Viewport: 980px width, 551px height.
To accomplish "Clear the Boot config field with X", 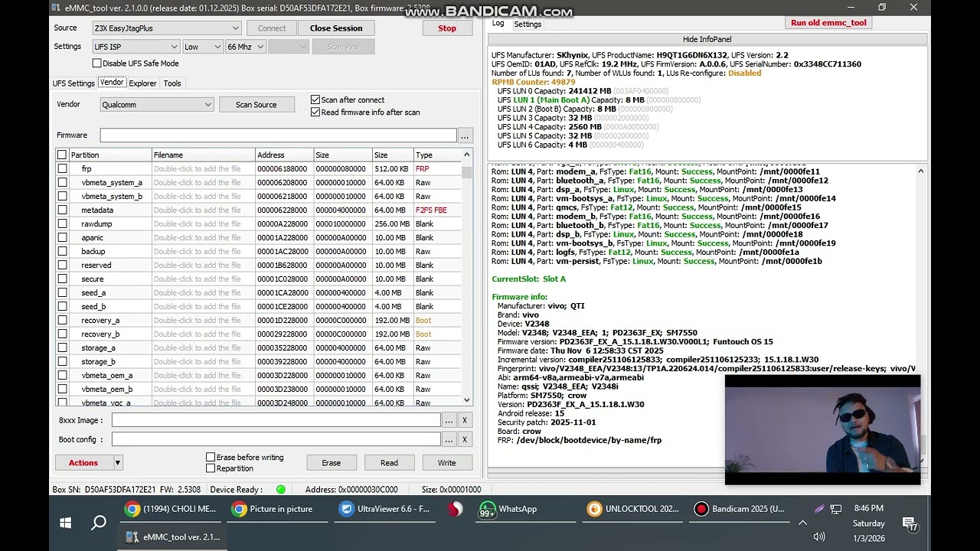I will click(464, 439).
